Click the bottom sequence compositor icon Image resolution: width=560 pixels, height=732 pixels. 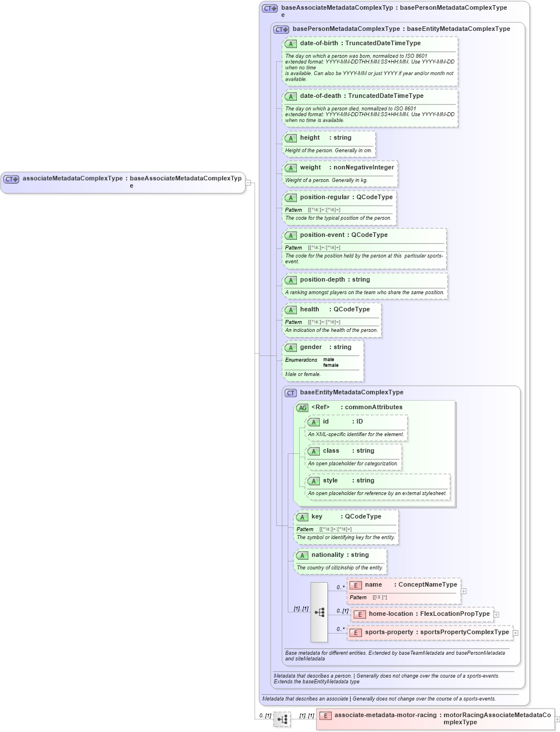pyautogui.click(x=281, y=719)
